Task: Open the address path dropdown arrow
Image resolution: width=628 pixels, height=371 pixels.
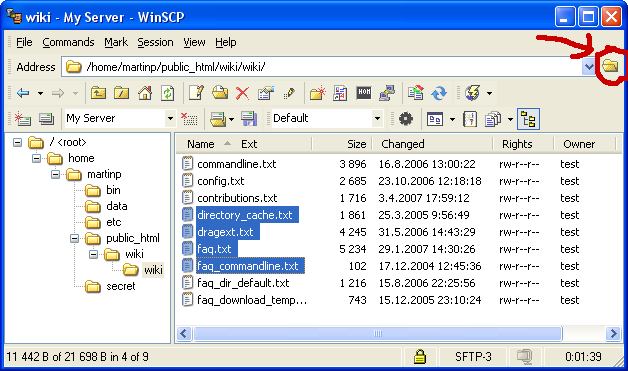Action: (x=589, y=67)
